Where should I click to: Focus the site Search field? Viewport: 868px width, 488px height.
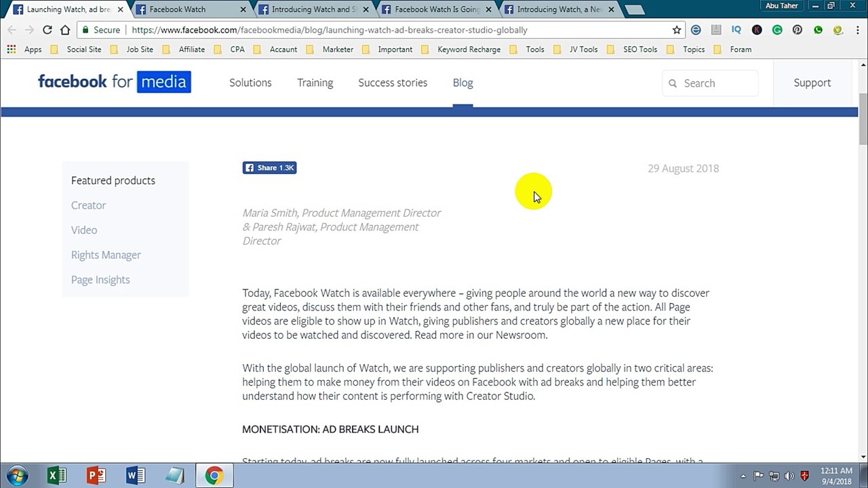[710, 83]
